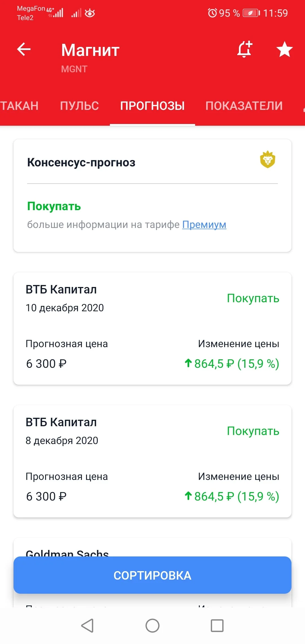Viewport: 305px width, 644px height.
Task: Select the ПРОГНОЗЫ tab
Action: tap(152, 106)
